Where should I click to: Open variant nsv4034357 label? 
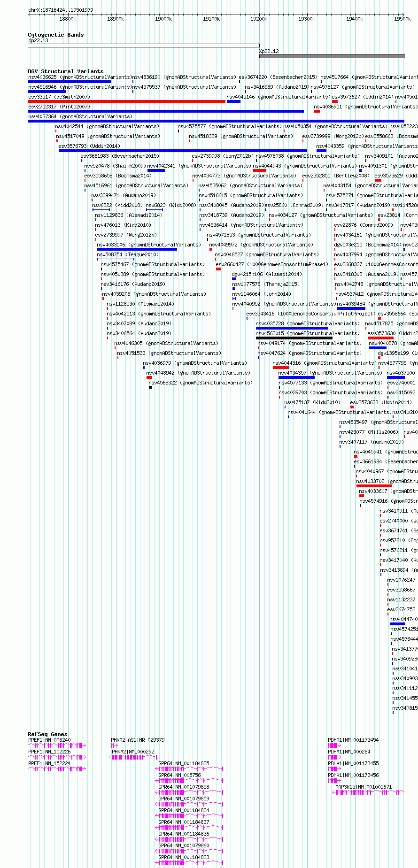coord(330,373)
